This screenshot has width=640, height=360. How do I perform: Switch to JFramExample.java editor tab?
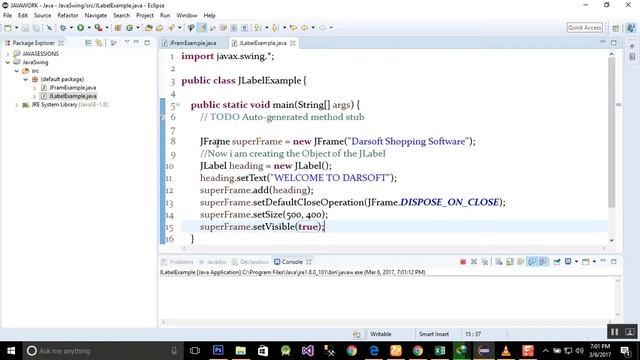[x=190, y=43]
